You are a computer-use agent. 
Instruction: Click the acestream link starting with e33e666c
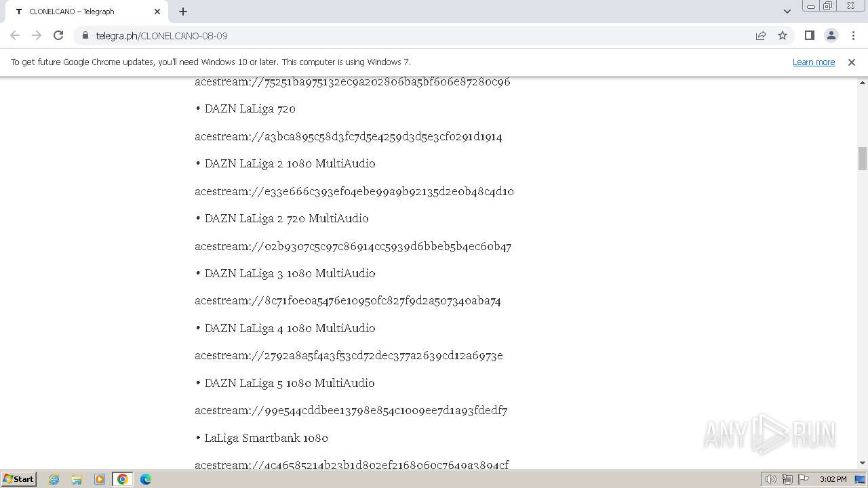[x=354, y=191]
